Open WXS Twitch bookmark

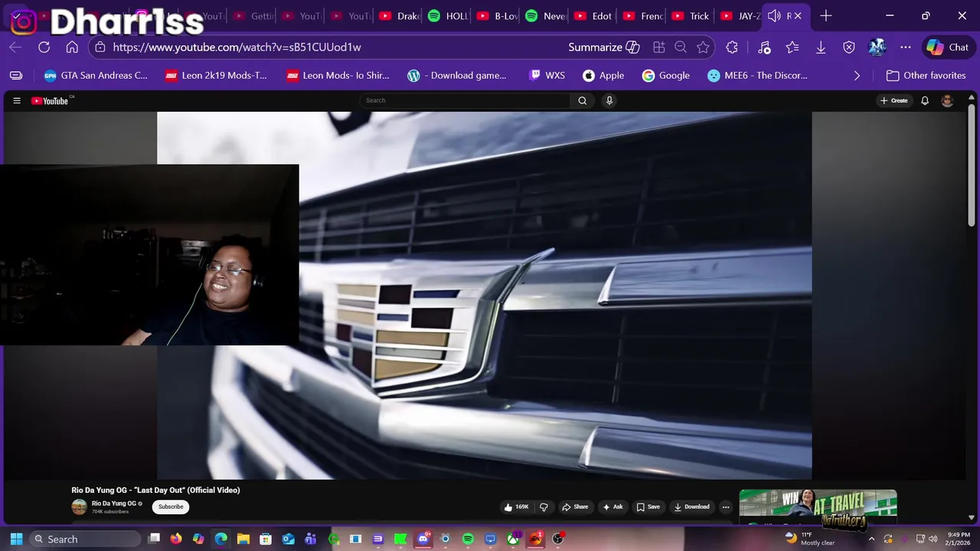[x=547, y=76]
